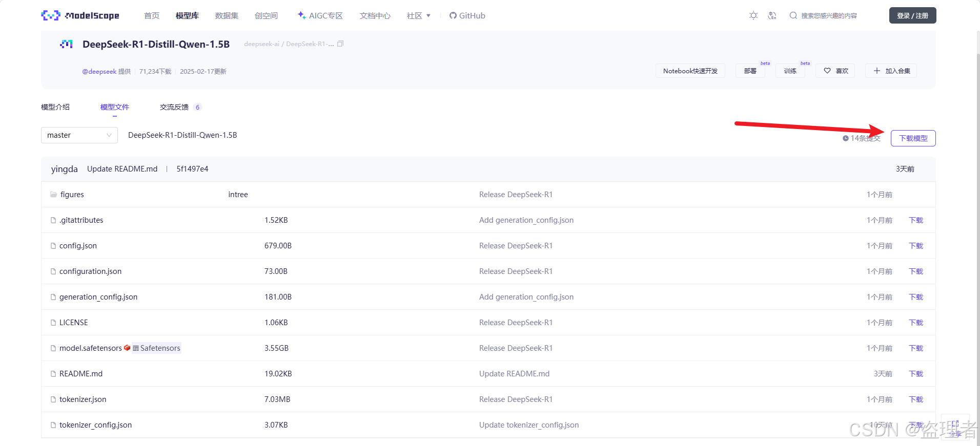This screenshot has width=980, height=446.
Task: Copy the model ID with copy icon
Action: [x=340, y=44]
